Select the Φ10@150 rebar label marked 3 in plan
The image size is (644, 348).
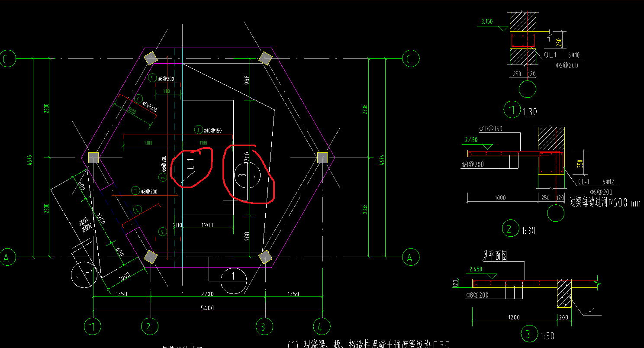[x=213, y=130]
